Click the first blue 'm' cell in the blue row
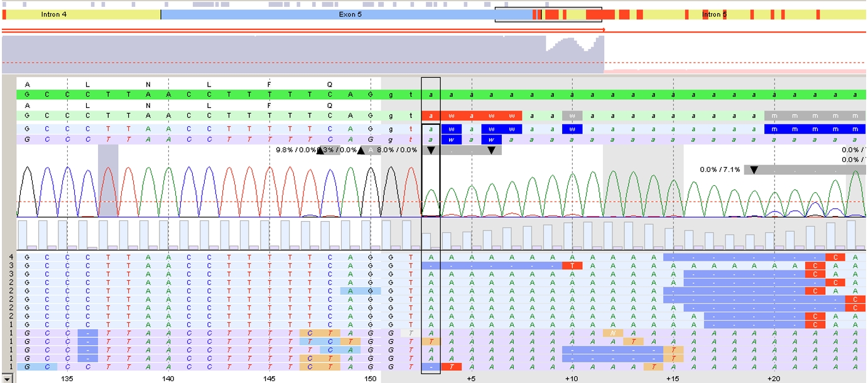 tap(774, 129)
